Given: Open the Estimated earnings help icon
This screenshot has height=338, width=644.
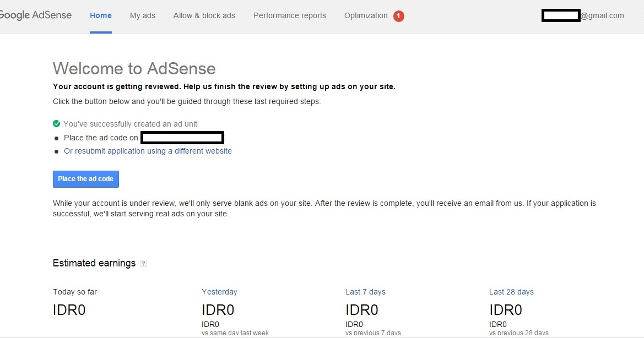Looking at the screenshot, I should (143, 263).
